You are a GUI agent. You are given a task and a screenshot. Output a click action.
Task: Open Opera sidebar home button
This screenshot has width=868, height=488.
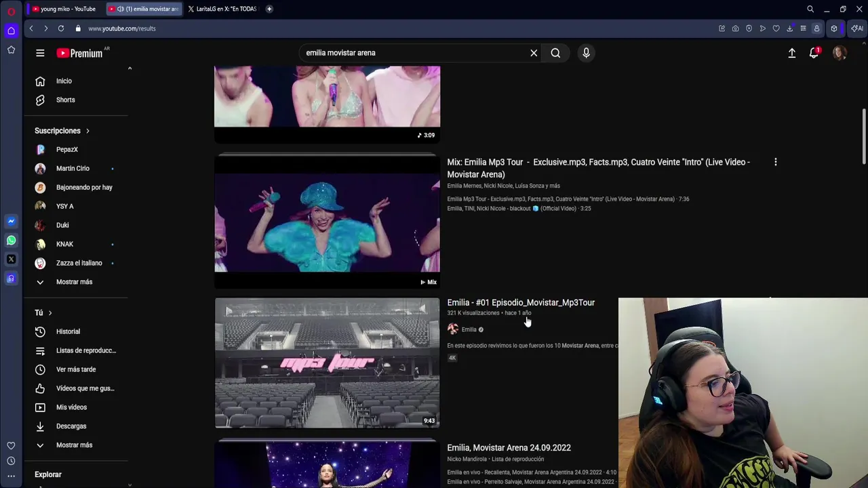(x=11, y=30)
